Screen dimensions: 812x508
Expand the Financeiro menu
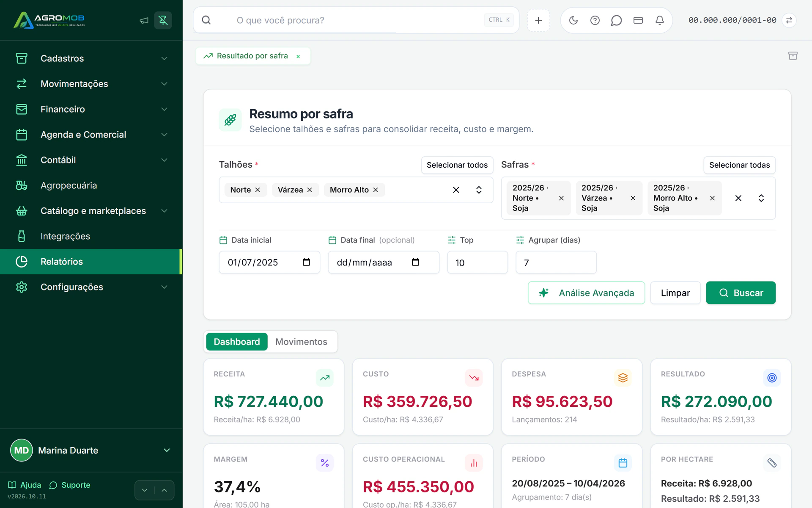tap(91, 109)
